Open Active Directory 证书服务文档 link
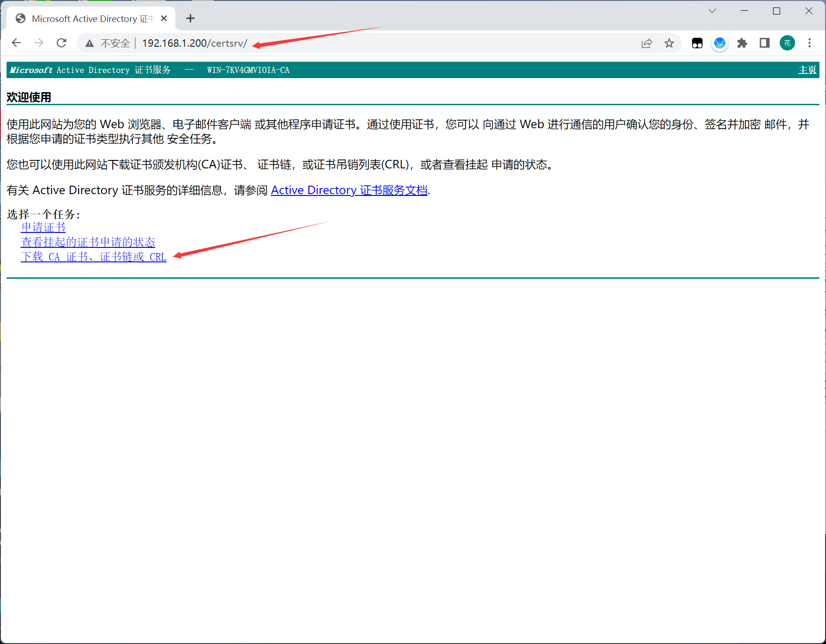Screen dimensions: 826x644 (349, 190)
